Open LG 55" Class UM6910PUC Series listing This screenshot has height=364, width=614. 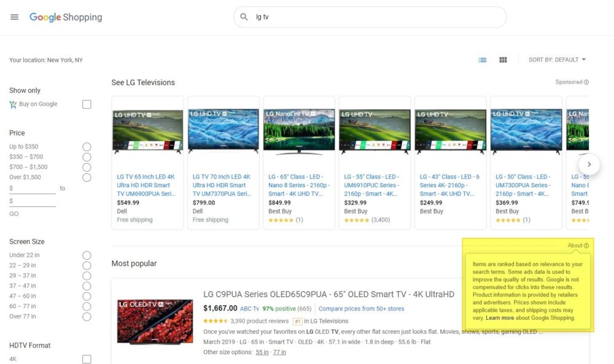[372, 185]
